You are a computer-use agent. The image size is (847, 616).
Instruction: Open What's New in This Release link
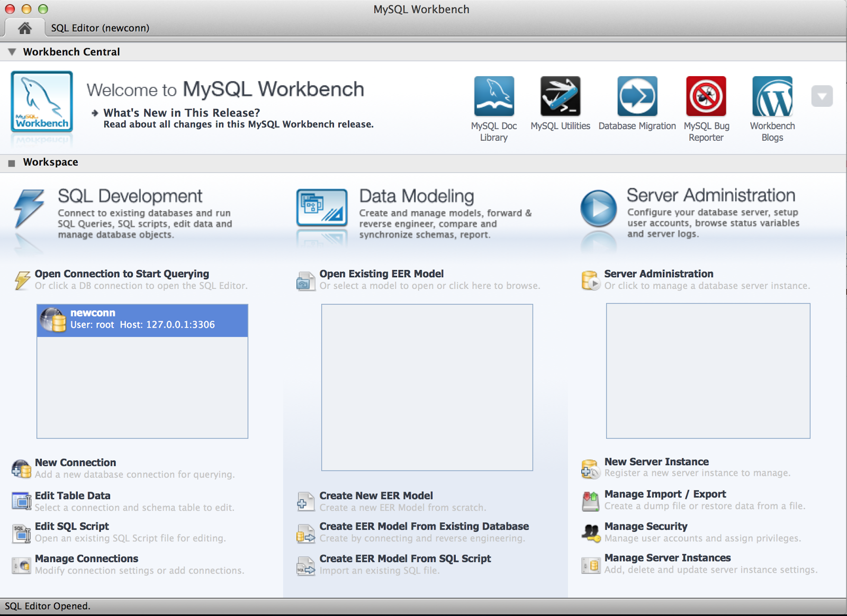click(182, 113)
